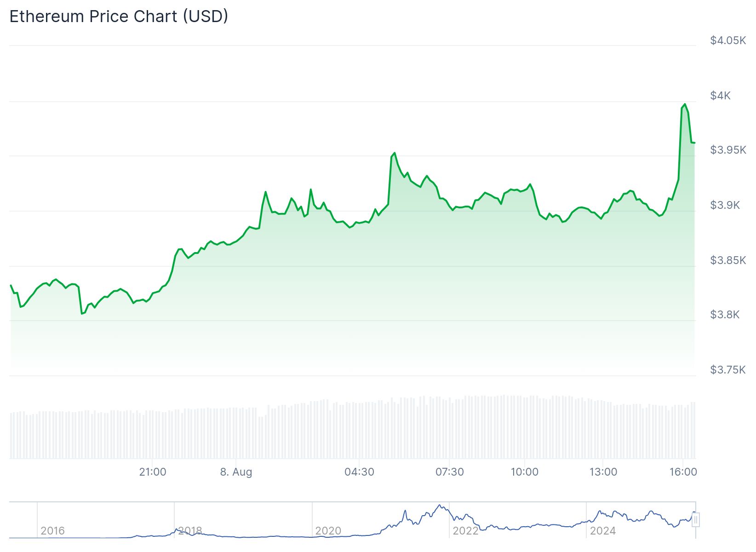Click the Ethereum Price Chart (USD) title
Image resolution: width=756 pixels, height=552 pixels.
tap(119, 17)
